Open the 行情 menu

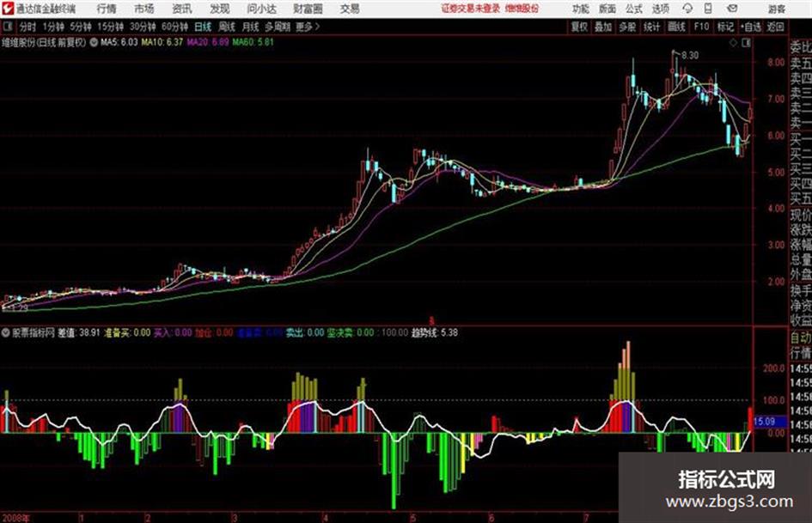point(107,9)
